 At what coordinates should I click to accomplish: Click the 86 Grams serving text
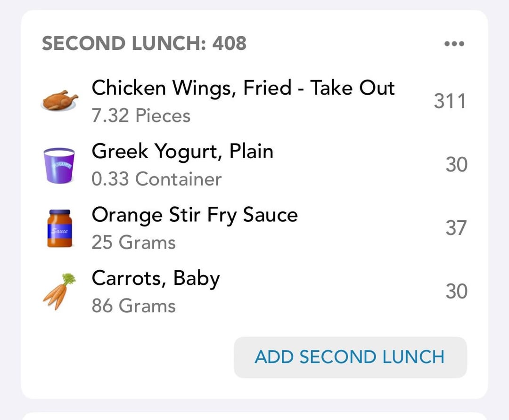133,306
